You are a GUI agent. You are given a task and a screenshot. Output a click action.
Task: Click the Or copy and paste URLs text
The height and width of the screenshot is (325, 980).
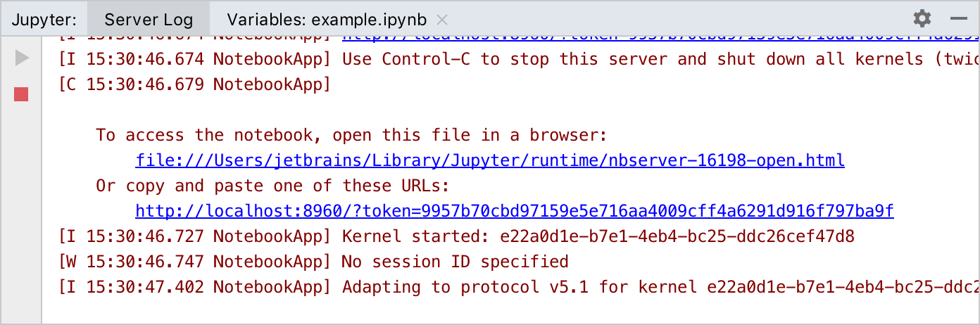click(272, 186)
